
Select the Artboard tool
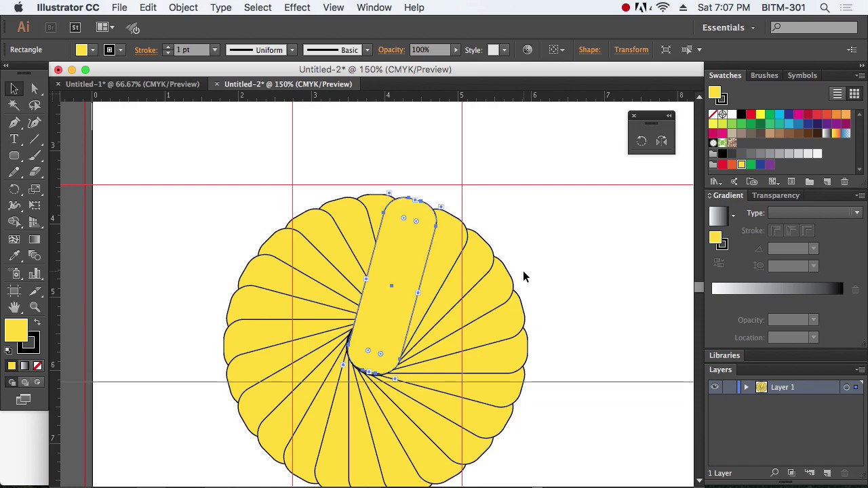[14, 291]
